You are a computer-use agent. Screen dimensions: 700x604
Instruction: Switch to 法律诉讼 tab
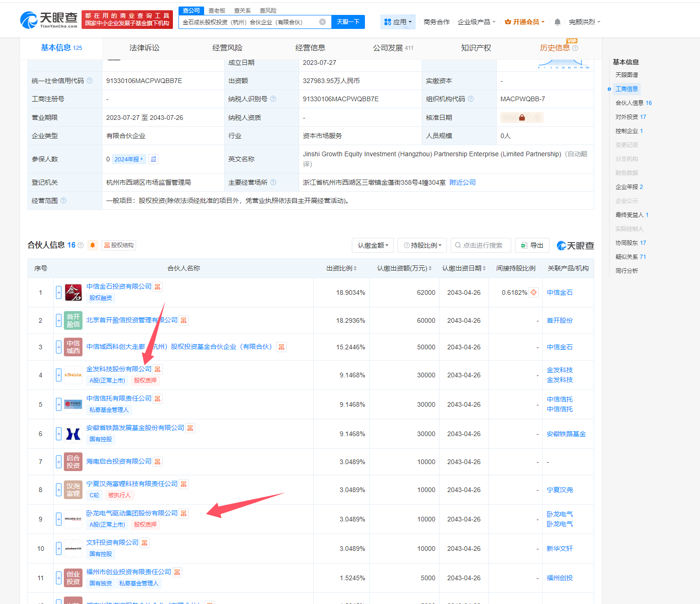click(144, 48)
